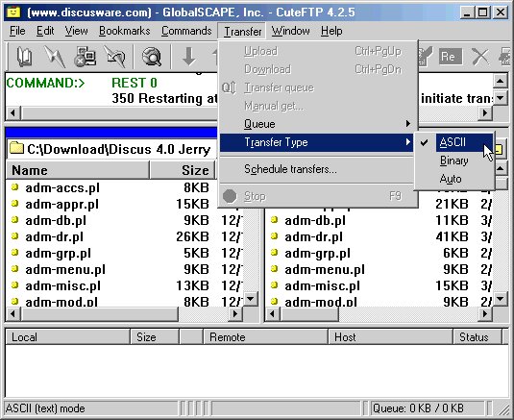Screen dimensions: 514x420
Task: Select local file adm-misc.pl
Action: pyautogui.click(x=63, y=285)
